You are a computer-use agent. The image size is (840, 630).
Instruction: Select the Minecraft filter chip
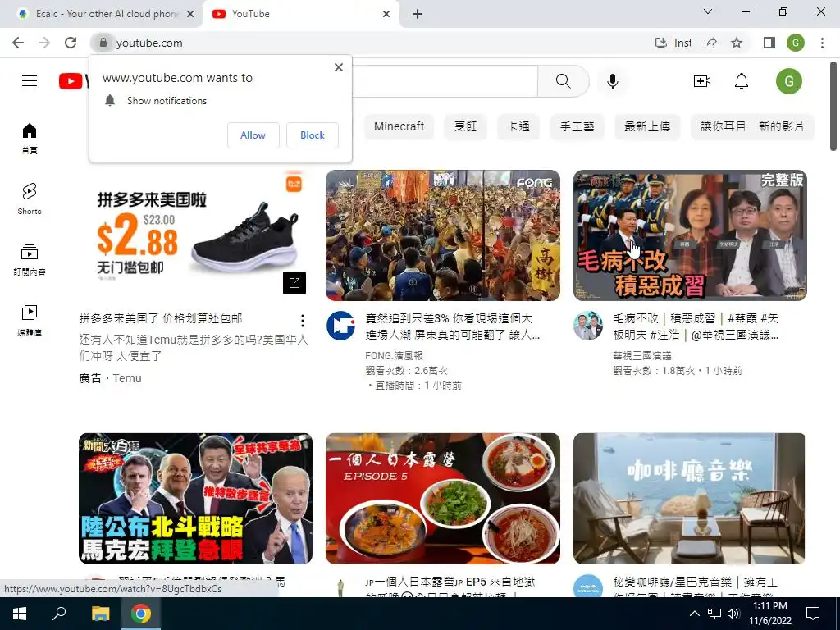[x=399, y=126]
